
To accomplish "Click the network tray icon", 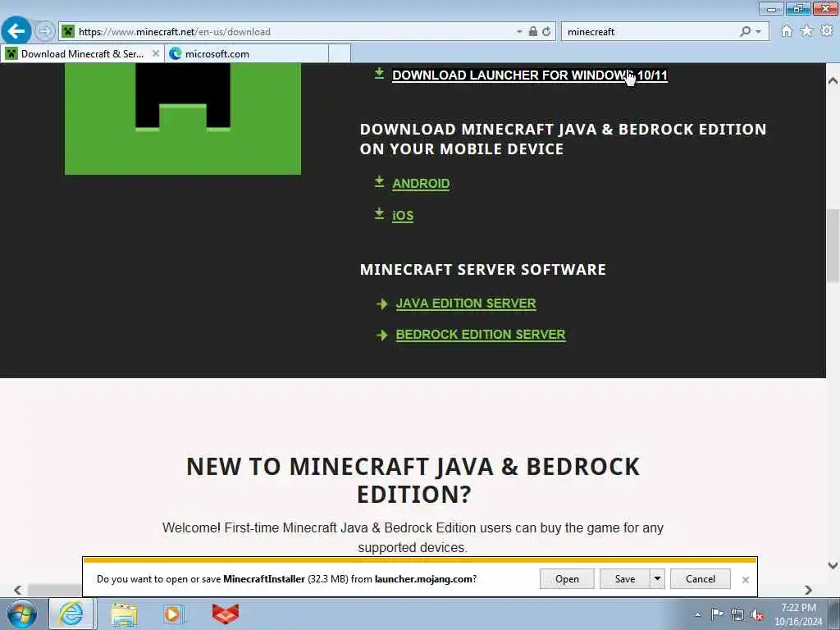I will (x=737, y=614).
